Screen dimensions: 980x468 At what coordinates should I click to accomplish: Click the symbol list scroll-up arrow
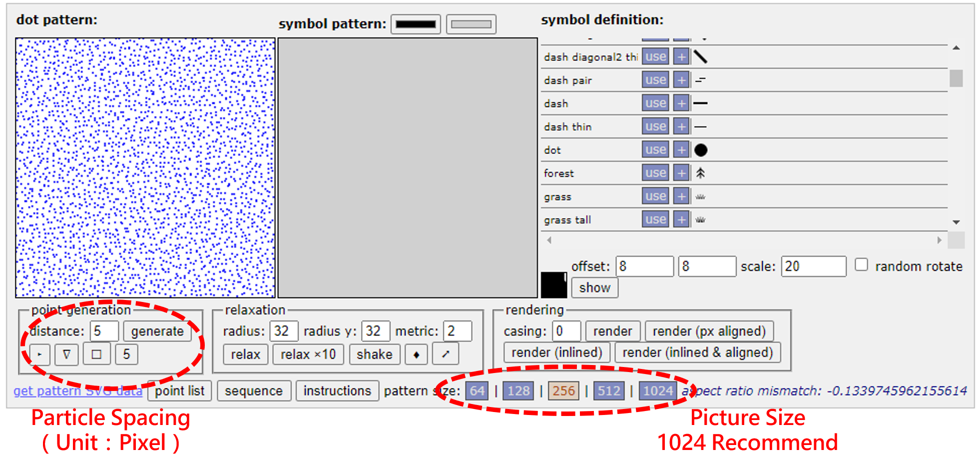tap(956, 48)
